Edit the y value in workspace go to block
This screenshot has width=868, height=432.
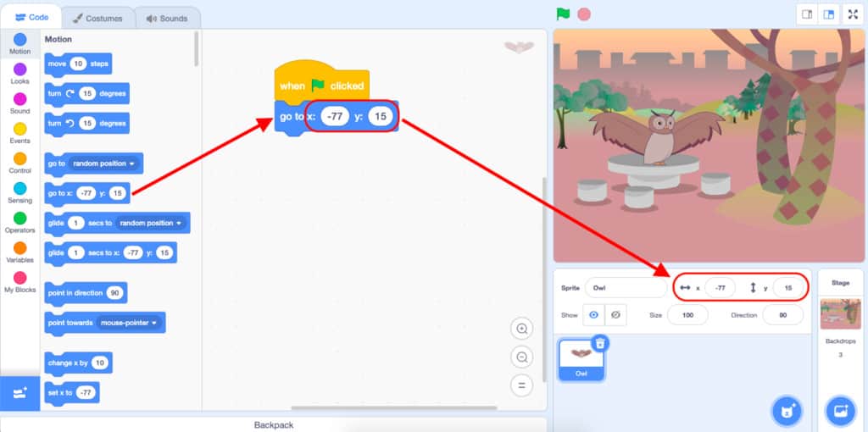[381, 117]
